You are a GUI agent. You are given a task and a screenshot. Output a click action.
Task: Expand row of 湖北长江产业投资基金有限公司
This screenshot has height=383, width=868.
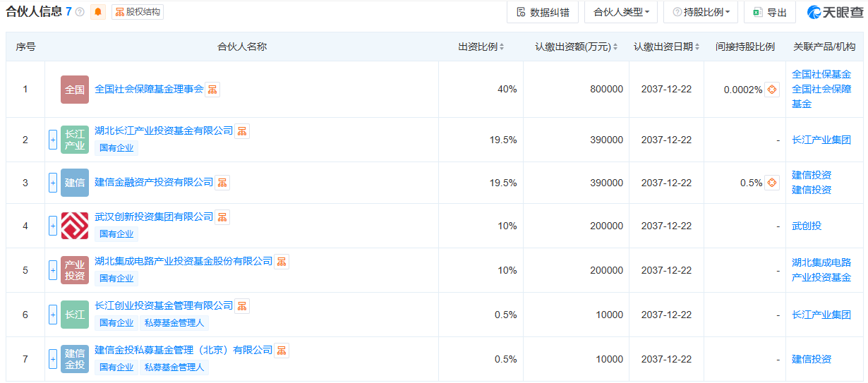[53, 140]
